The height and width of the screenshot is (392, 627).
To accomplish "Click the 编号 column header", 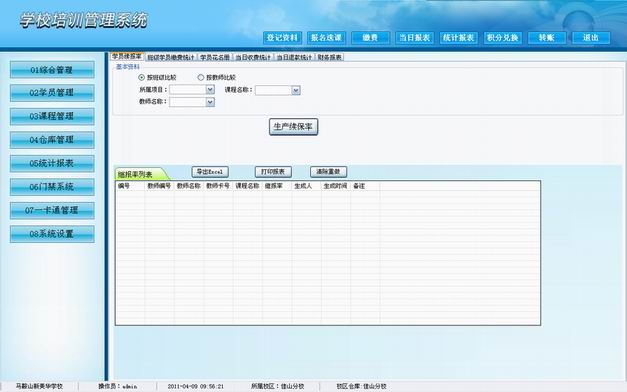I will coord(130,186).
